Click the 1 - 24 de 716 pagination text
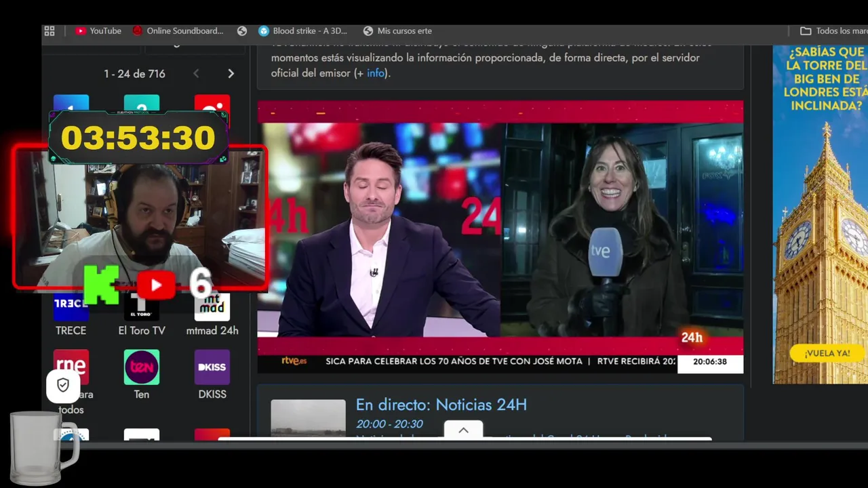868x488 pixels. (134, 74)
